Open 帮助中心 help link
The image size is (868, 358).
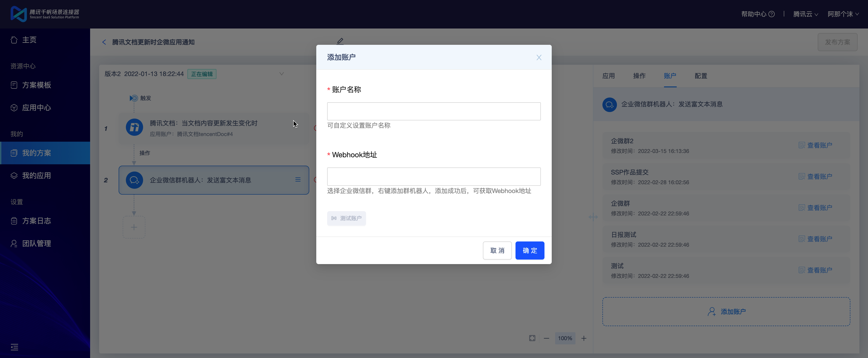tap(758, 14)
